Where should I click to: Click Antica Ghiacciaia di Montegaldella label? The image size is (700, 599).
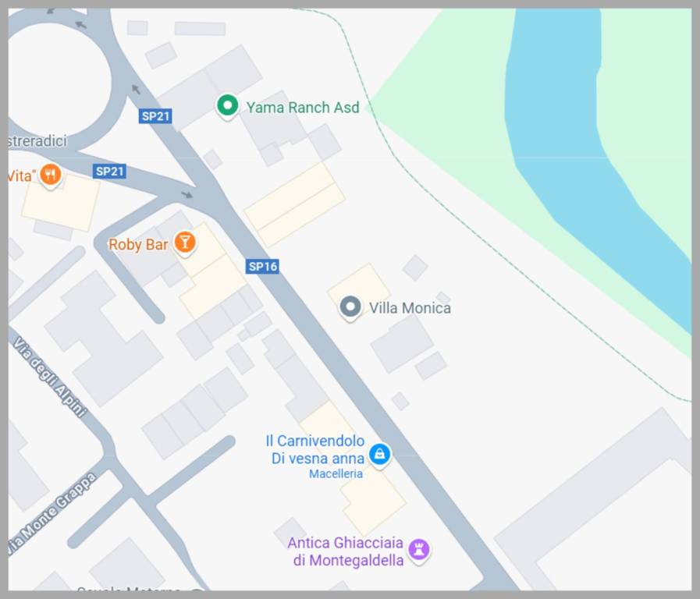pos(346,551)
